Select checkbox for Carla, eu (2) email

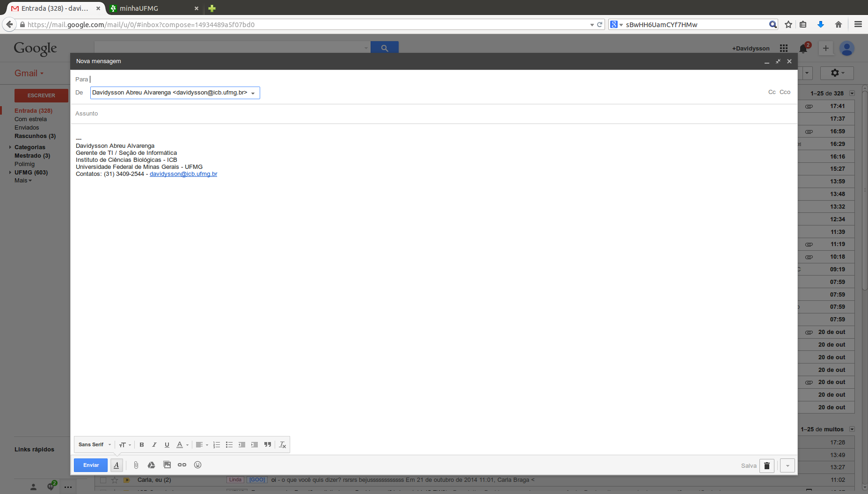click(x=103, y=480)
